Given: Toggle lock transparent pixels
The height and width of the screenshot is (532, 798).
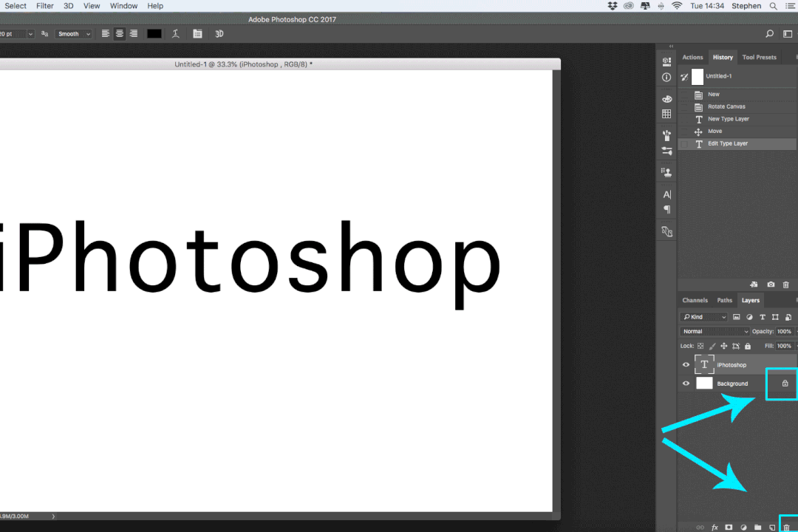Looking at the screenshot, I should click(x=700, y=347).
